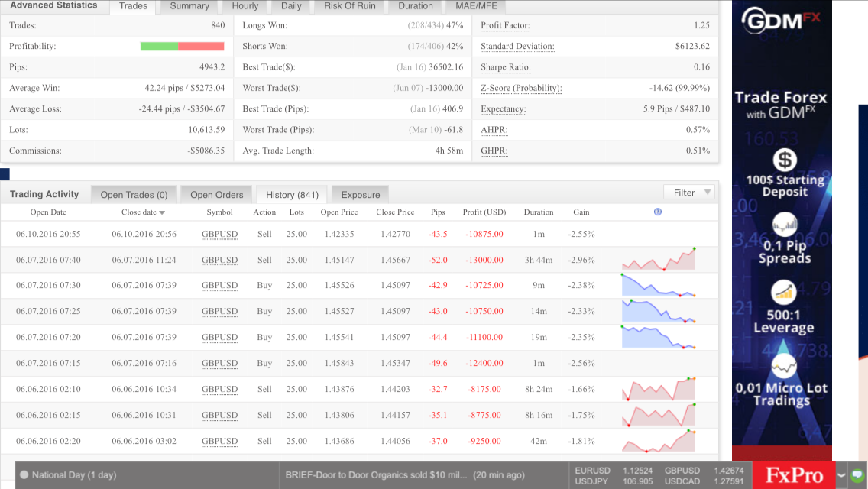Click the Standard Deviation term link
This screenshot has width=868, height=489.
517,47
